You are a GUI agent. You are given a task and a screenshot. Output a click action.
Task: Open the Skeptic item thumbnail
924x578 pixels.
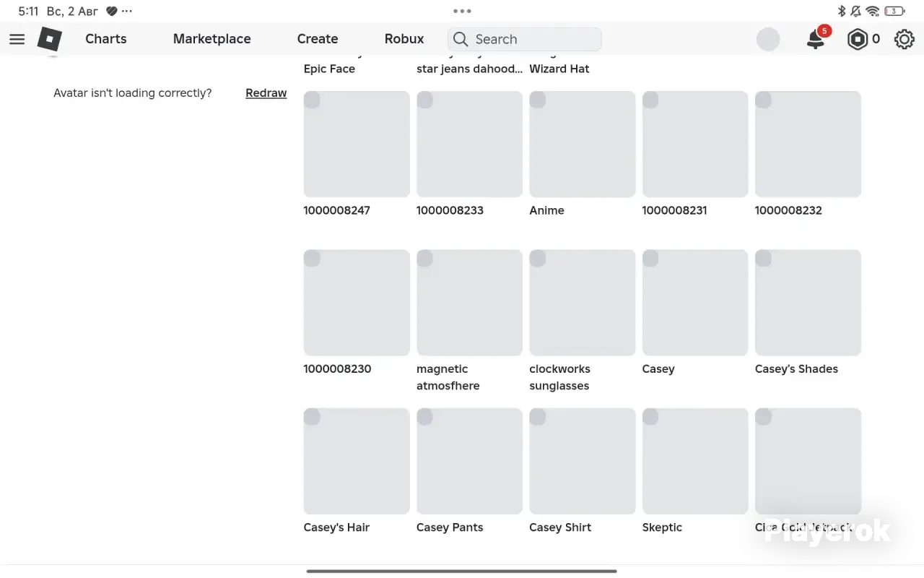pyautogui.click(x=695, y=461)
